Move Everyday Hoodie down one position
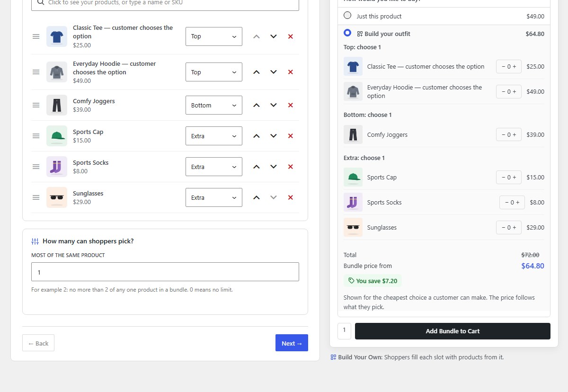 [x=274, y=72]
